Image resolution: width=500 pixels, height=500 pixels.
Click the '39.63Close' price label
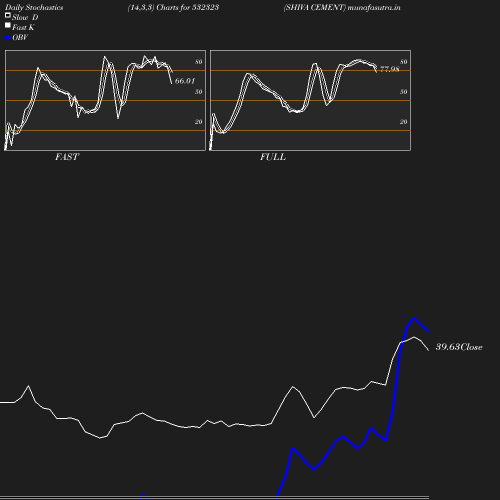tap(459, 347)
